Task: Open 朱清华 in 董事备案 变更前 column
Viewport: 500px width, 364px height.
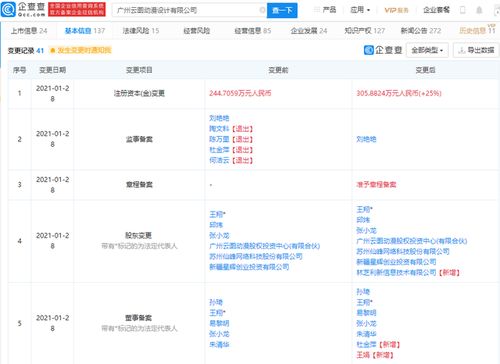Action: coord(219,344)
